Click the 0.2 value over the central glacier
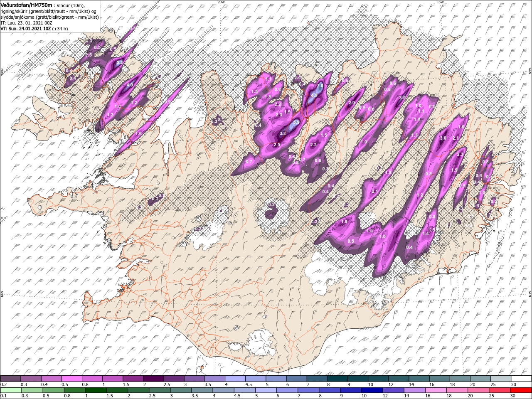This screenshot has width=532, height=399. pos(271,204)
